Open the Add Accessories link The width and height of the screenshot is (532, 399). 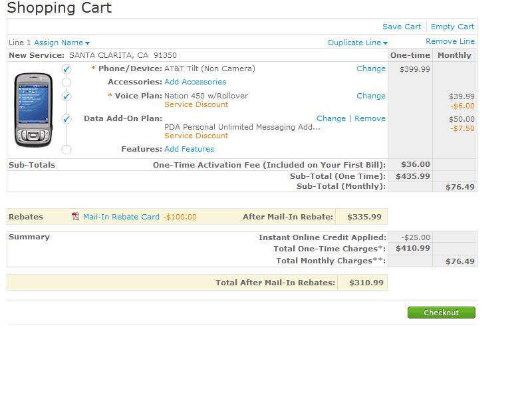195,82
